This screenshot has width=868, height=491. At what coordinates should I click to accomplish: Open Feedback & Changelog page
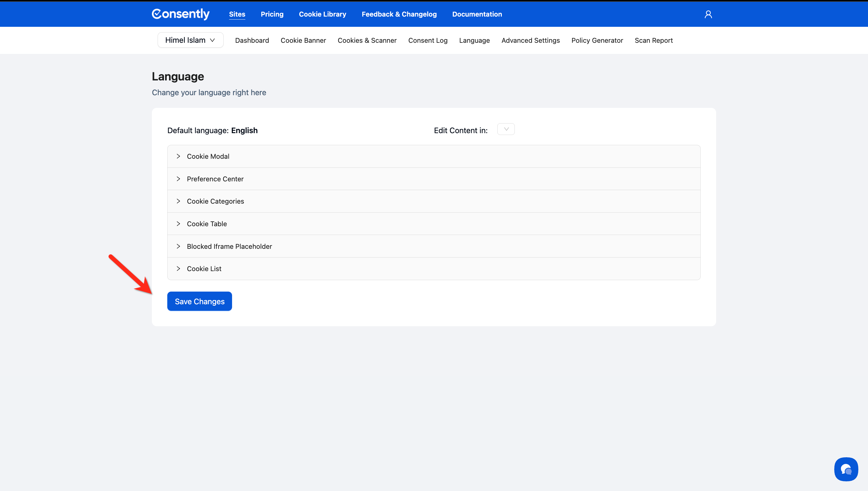tap(399, 14)
